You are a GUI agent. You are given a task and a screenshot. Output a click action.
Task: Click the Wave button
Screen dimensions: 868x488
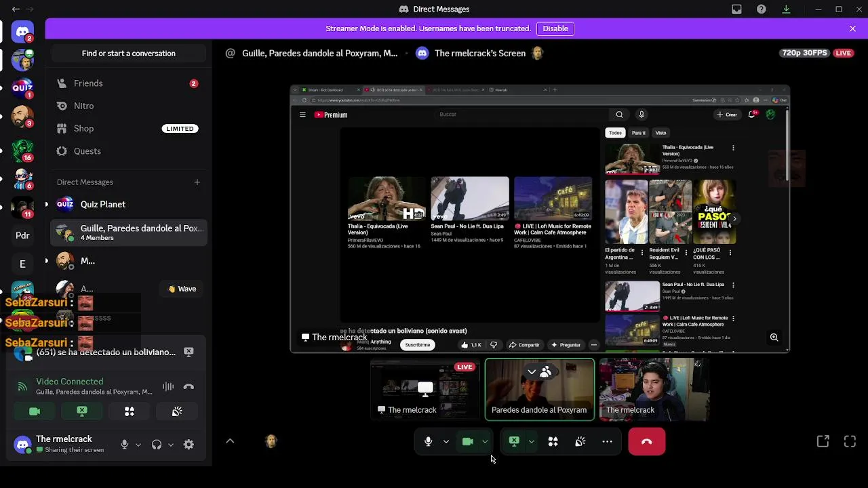[x=182, y=289]
